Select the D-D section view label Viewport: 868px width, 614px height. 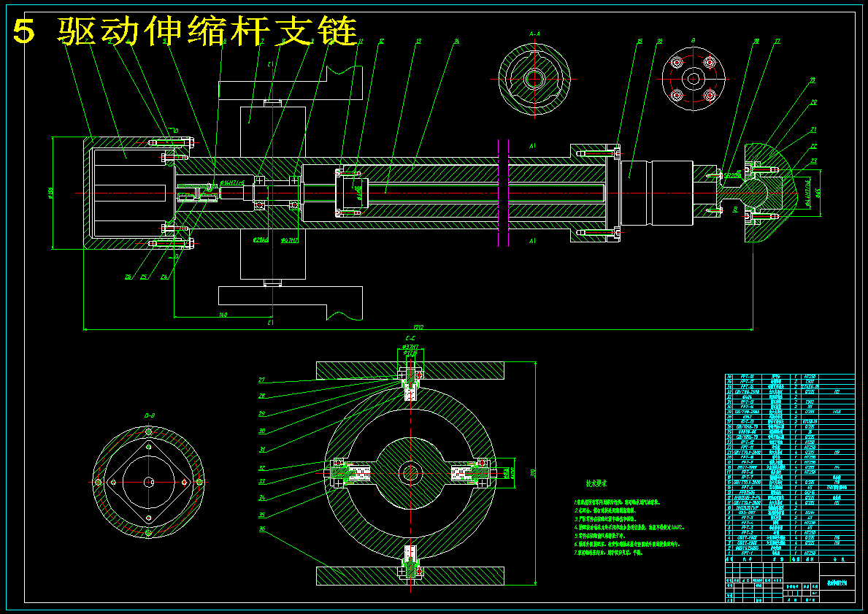point(150,415)
